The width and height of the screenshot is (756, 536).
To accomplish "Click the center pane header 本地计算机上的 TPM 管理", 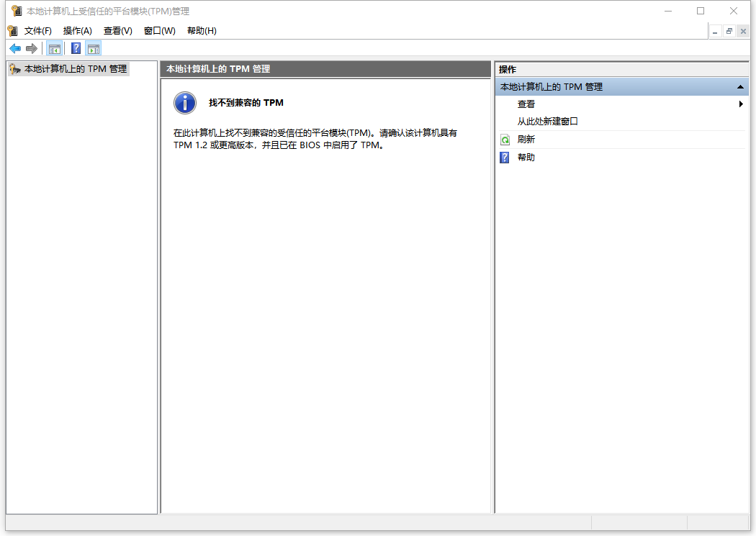I will [x=325, y=69].
